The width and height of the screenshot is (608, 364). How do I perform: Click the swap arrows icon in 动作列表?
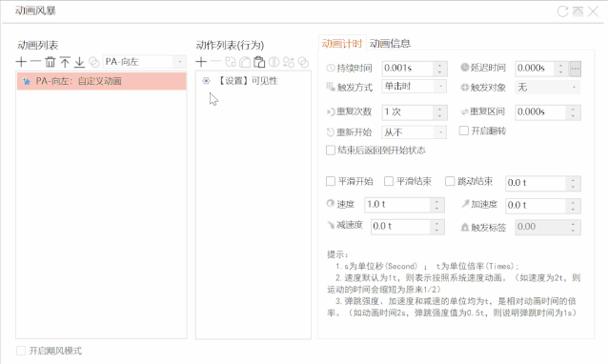[289, 62]
